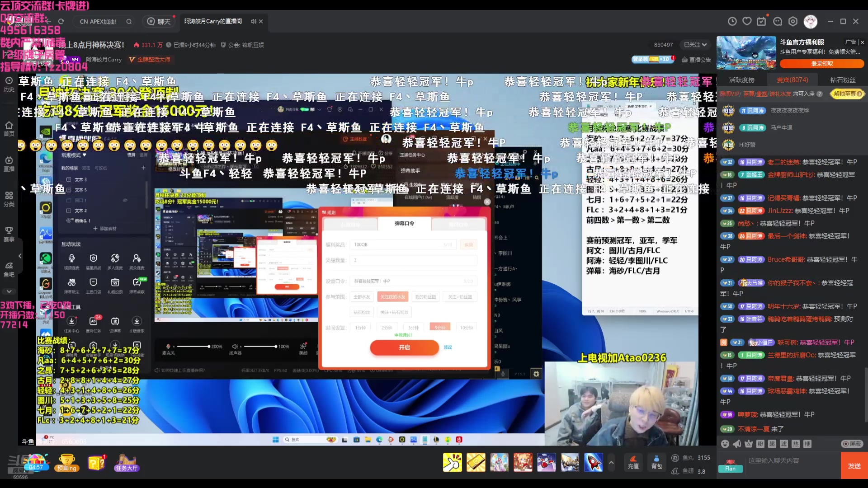Send the rocket gift
The image size is (868, 488).
point(594,462)
